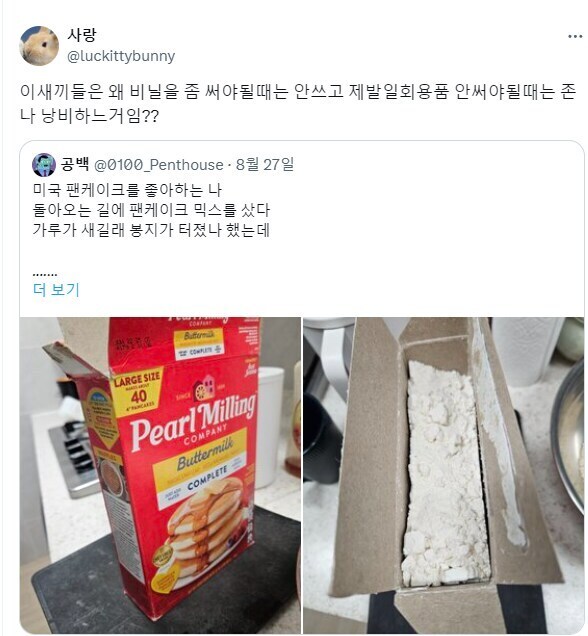Visit the @0100_Penthouse handle
Viewport: 588px width, 636px height.
(159, 165)
